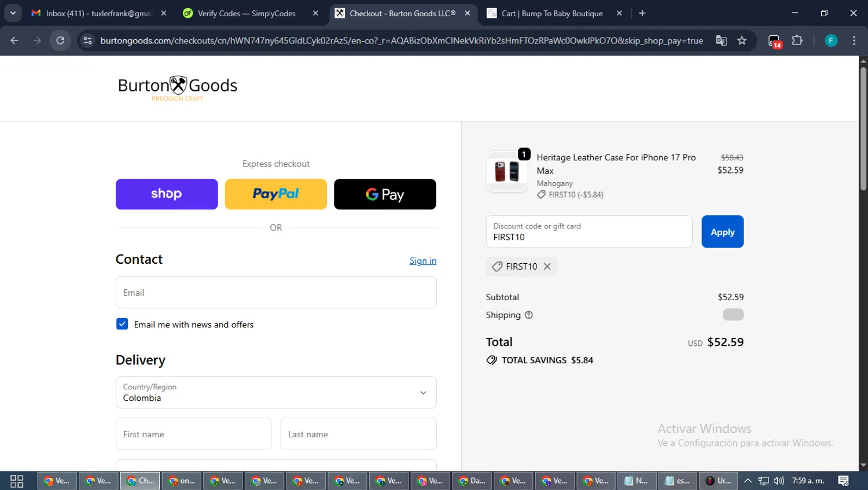Screen dimensions: 868x490
Task: Open the volume control tray icon
Action: [779, 481]
